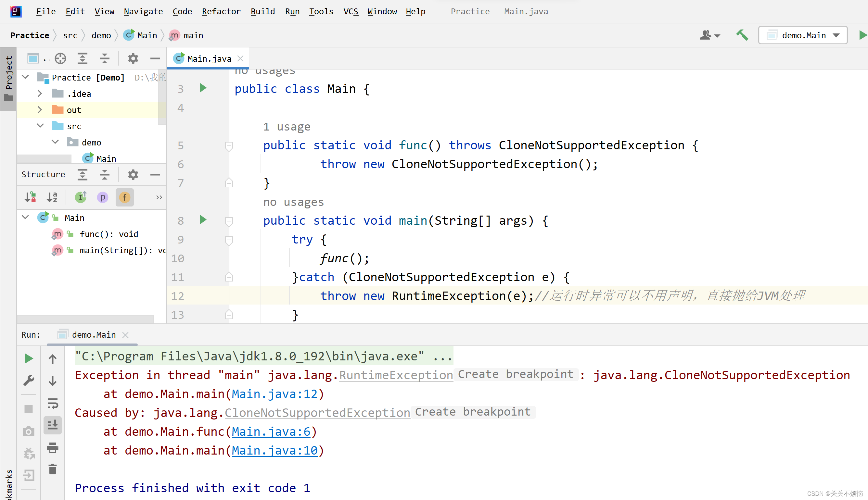Click Create breakpoint next to RuntimeException

515,374
